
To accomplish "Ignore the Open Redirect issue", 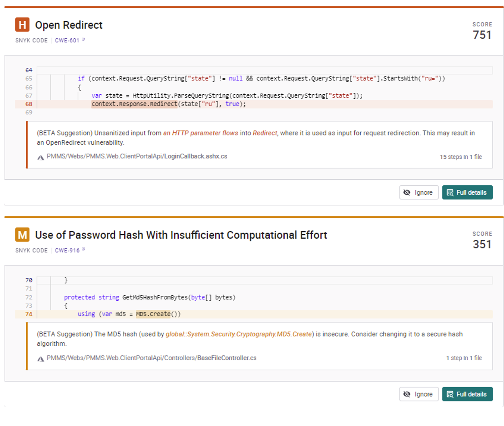I will (x=419, y=193).
